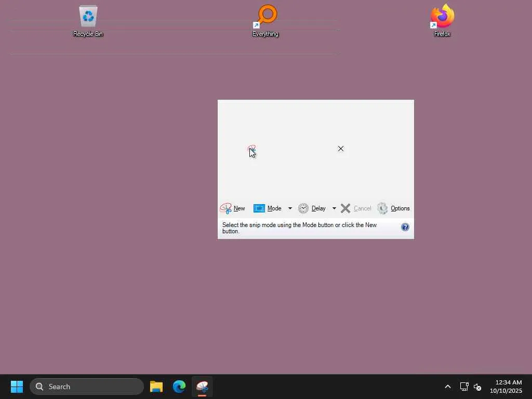Viewport: 532px width, 399px height.
Task: Open Snipping Tool Options
Action: 394,208
